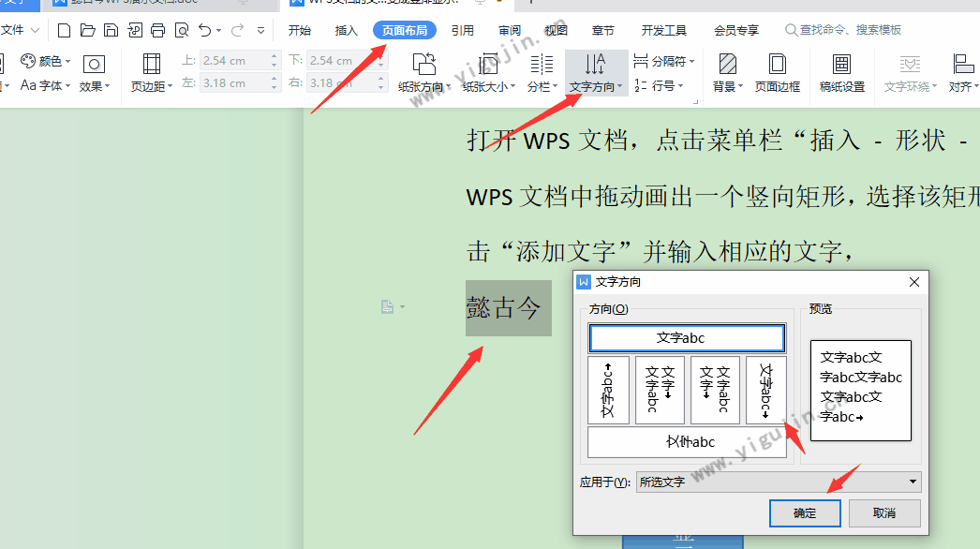Expand quick access toolbar customize arrow

click(x=260, y=30)
